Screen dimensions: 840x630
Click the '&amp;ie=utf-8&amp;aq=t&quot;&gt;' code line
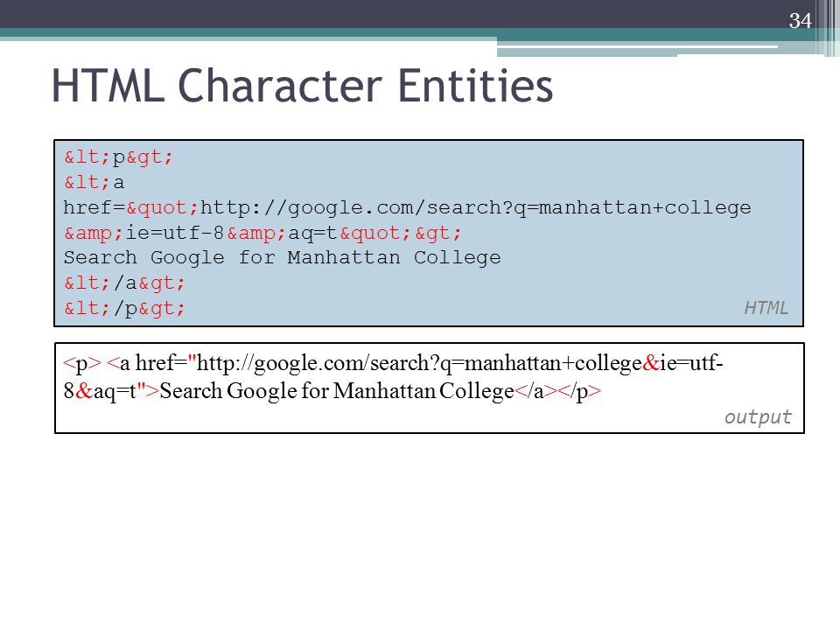(x=262, y=233)
